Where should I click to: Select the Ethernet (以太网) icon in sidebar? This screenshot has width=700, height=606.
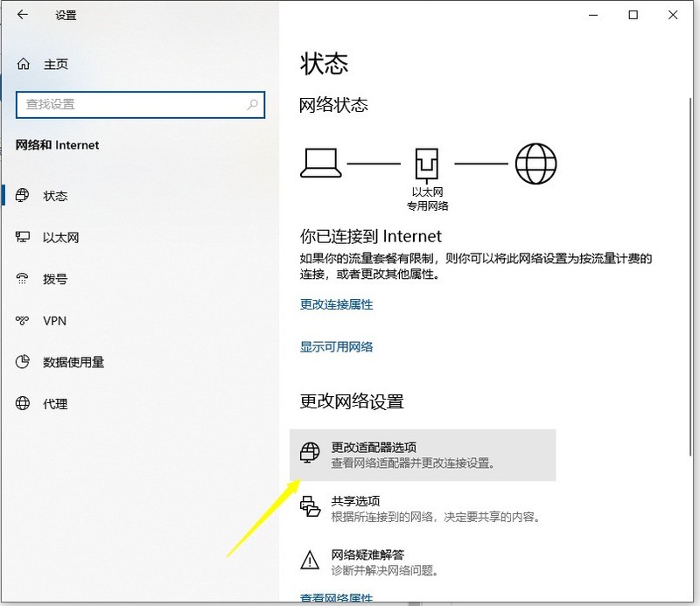pyautogui.click(x=24, y=237)
